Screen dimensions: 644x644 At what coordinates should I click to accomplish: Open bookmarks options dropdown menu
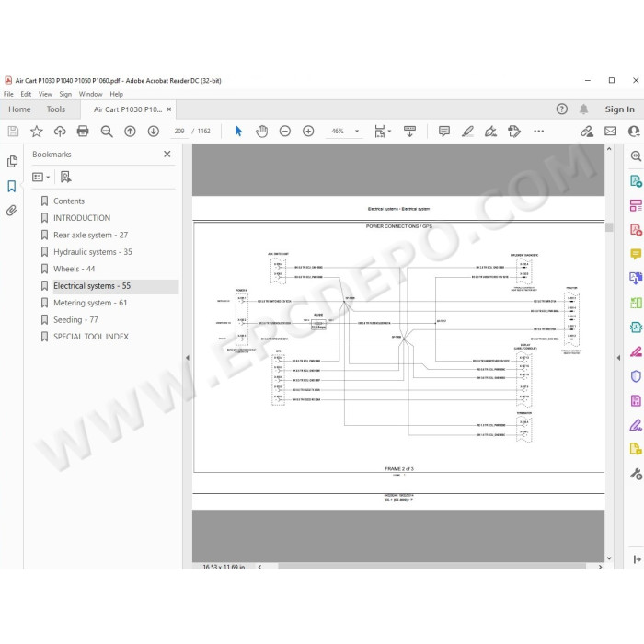(41, 177)
